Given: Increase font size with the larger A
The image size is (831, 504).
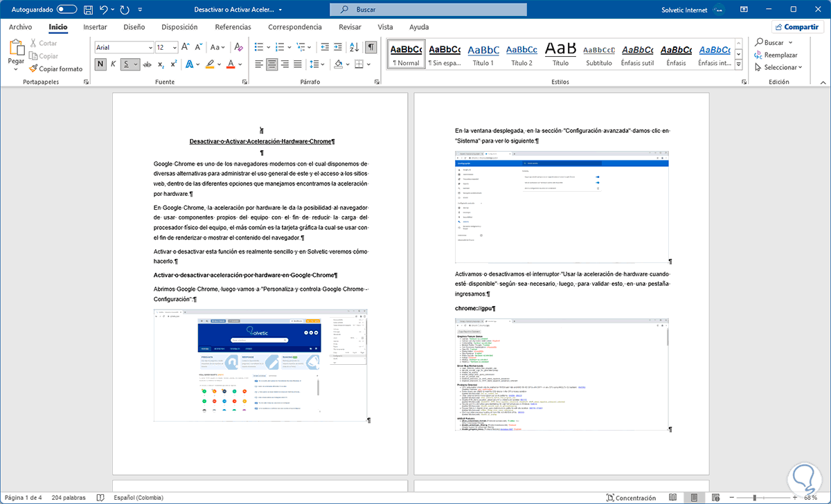Looking at the screenshot, I should click(x=185, y=47).
